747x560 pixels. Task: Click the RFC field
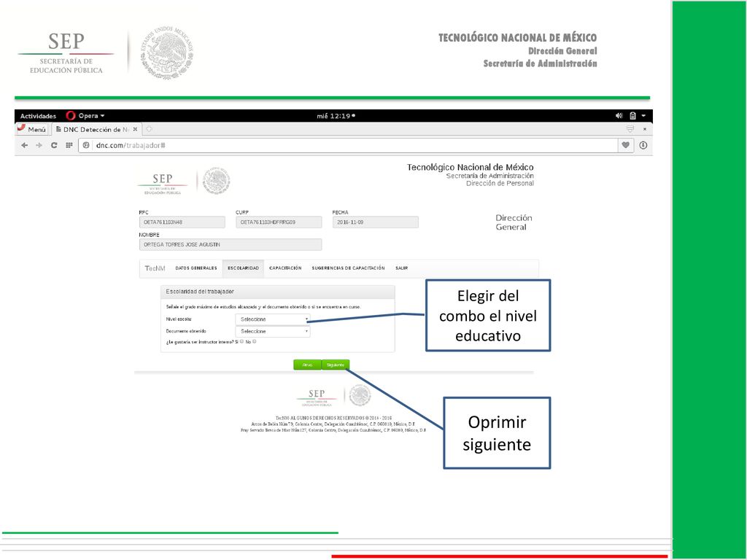click(x=182, y=222)
